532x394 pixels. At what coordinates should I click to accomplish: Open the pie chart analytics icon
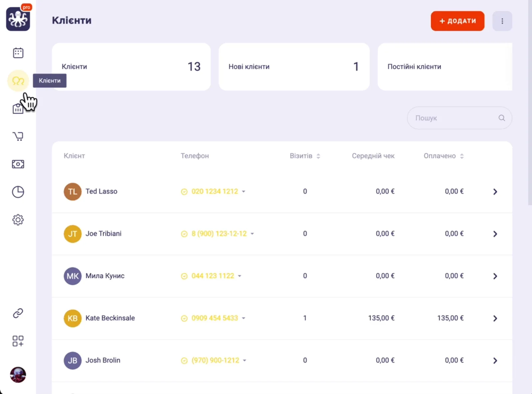click(x=18, y=192)
